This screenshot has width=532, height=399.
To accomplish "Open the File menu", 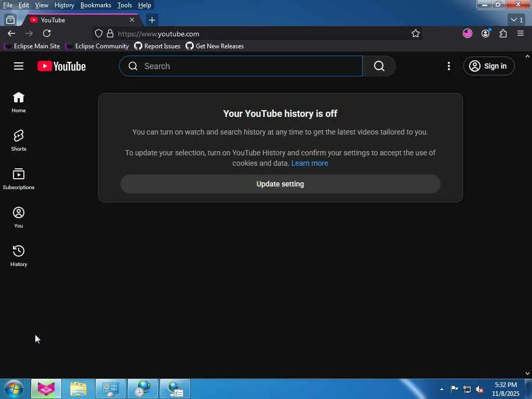I will 8,5.
